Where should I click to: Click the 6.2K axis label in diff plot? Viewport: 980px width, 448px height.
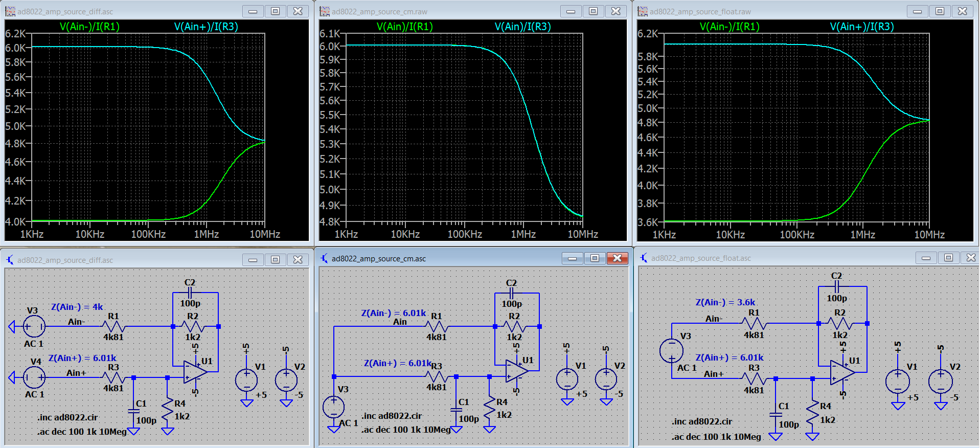15,33
